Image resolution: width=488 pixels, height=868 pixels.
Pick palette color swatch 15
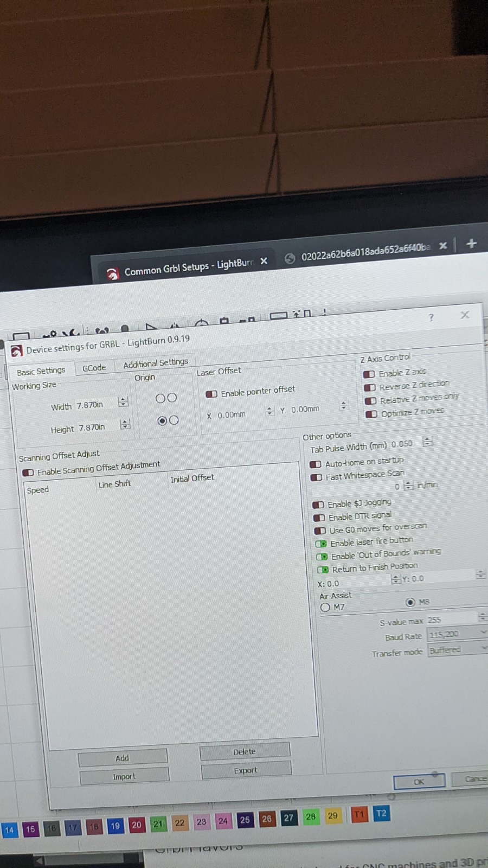[x=30, y=829]
